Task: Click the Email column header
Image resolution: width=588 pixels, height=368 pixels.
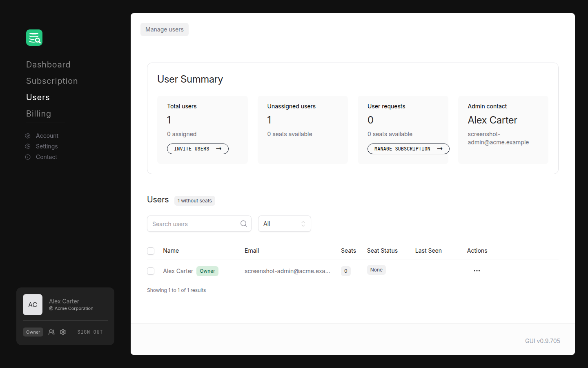Action: coord(252,251)
